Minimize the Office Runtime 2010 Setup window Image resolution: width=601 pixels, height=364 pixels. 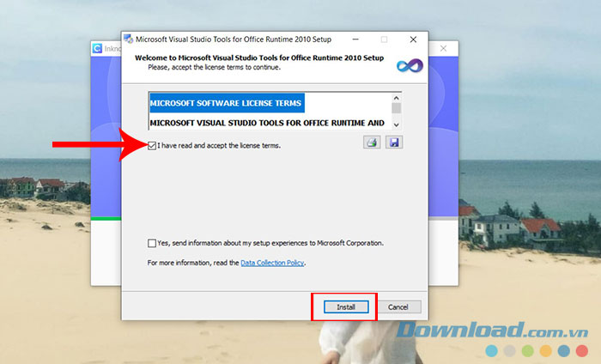(355, 39)
